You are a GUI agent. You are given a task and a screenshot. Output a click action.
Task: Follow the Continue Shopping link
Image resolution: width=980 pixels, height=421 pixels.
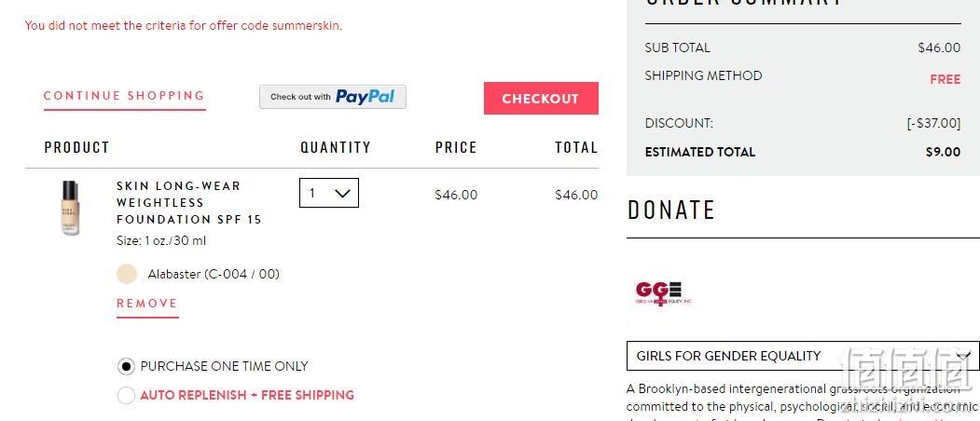[x=124, y=96]
